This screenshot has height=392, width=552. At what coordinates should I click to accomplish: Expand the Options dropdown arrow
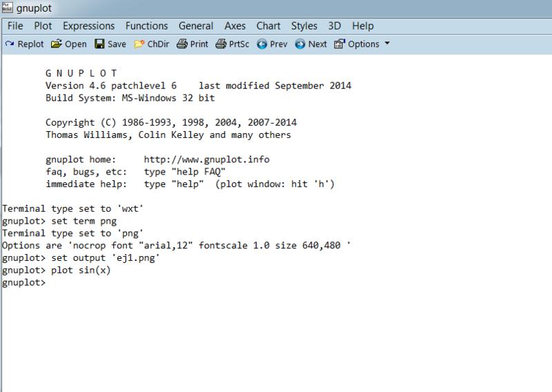386,44
